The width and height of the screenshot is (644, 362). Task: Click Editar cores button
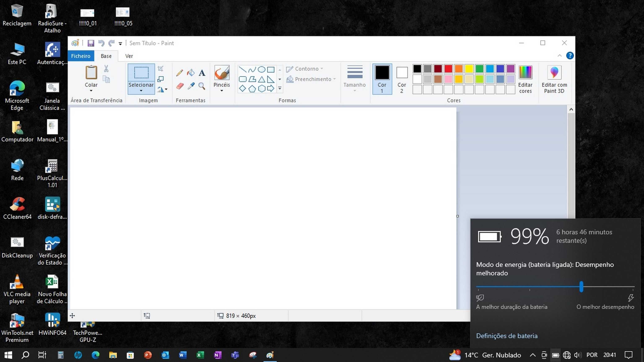525,79
